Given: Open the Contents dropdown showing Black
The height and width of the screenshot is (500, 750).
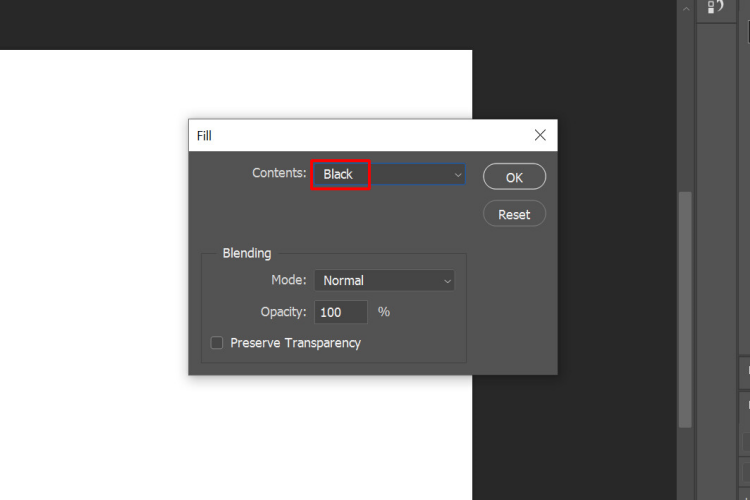Looking at the screenshot, I should click(389, 175).
